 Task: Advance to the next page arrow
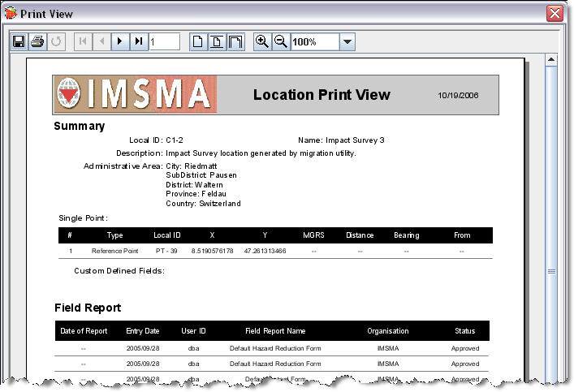click(121, 41)
